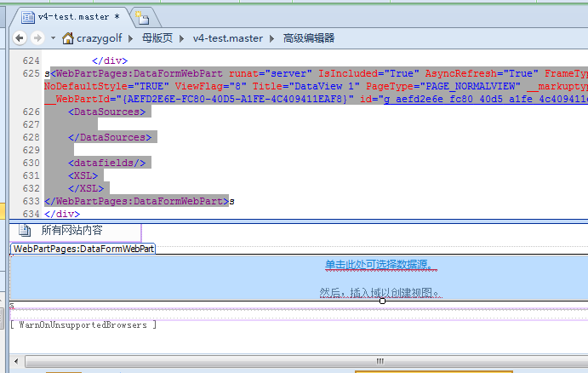Click the closing </WebPartPages:DataFormWebPart> tag

pyautogui.click(x=136, y=201)
